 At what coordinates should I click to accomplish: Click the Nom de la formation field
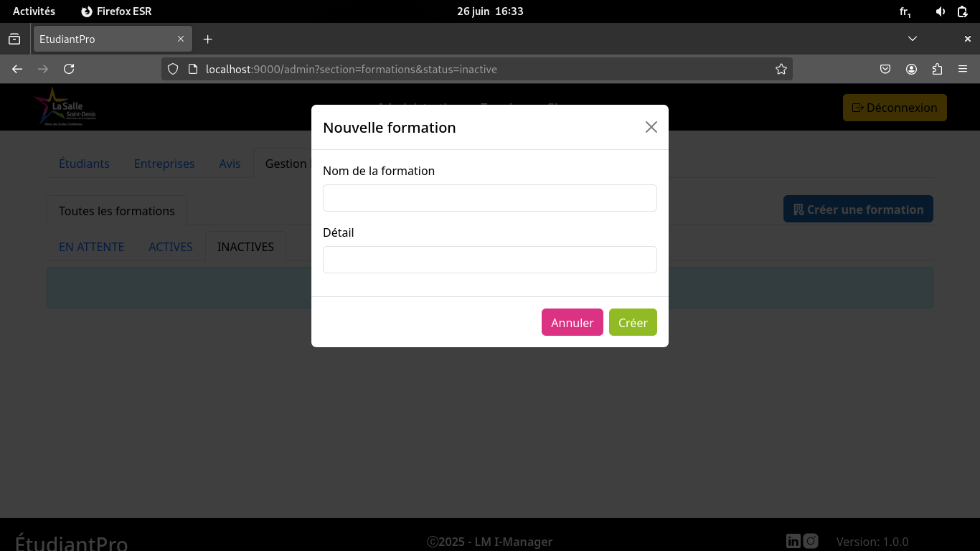pyautogui.click(x=489, y=198)
